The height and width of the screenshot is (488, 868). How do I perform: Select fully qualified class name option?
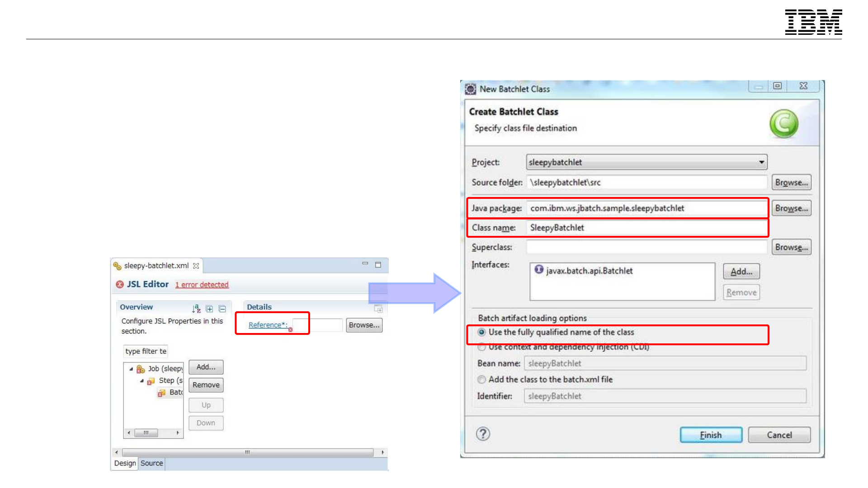coord(482,332)
